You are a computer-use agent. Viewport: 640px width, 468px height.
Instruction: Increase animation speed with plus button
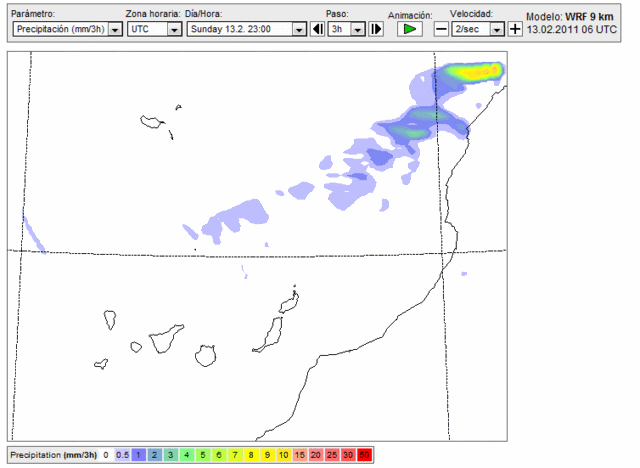tap(515, 29)
